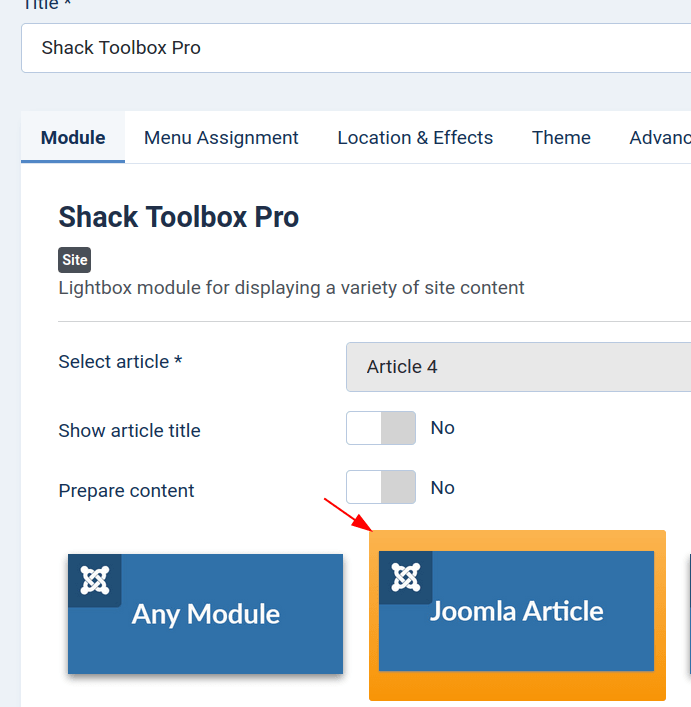Click the Lightbox module description text
Viewport: 691px width, 707px height.
point(291,288)
